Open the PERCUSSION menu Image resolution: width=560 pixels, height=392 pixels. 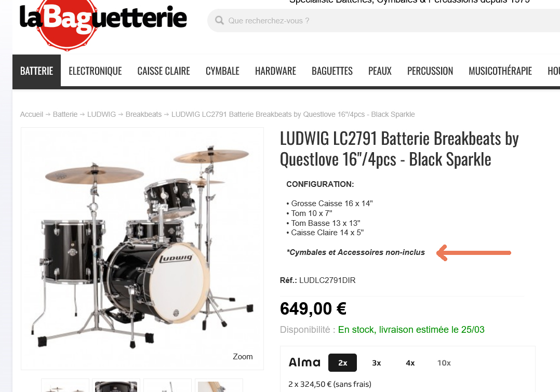tap(430, 71)
